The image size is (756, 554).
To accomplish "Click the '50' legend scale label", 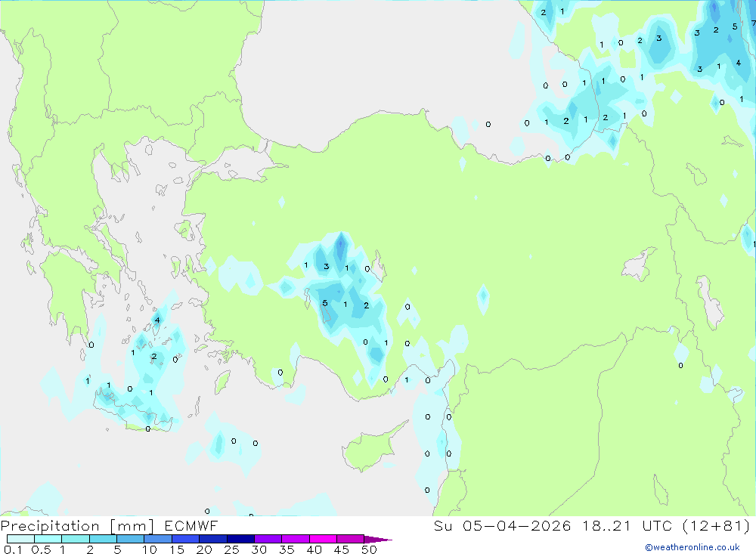I will pos(370,549).
